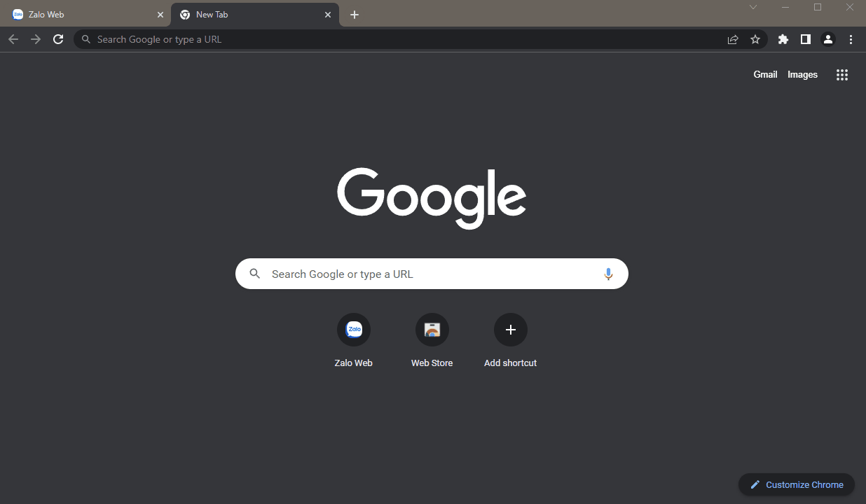
Task: Open the Zalo Web shortcut
Action: click(353, 330)
